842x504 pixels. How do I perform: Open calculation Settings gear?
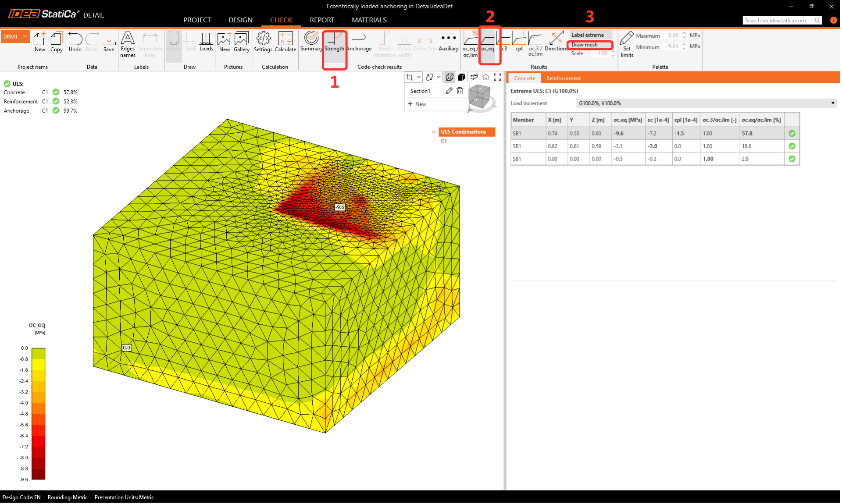point(263,42)
